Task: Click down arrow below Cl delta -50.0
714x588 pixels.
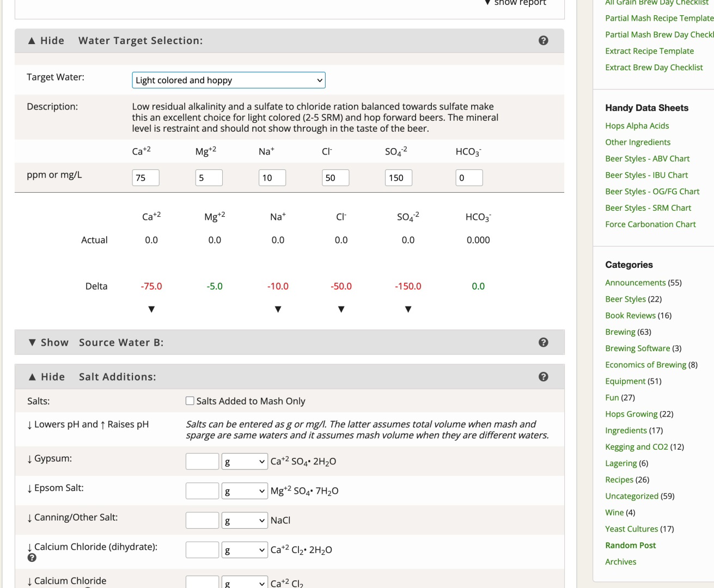Action: 341,309
